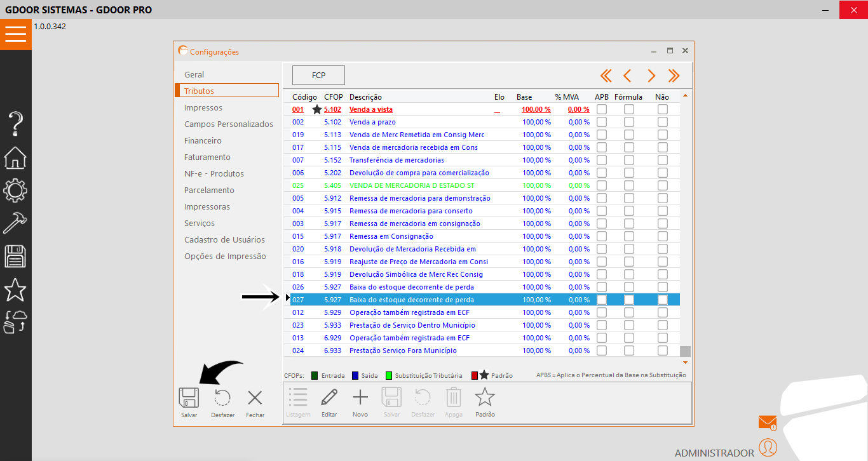Jump to last record with double right arrows
Screen dimensions: 868x461
674,76
